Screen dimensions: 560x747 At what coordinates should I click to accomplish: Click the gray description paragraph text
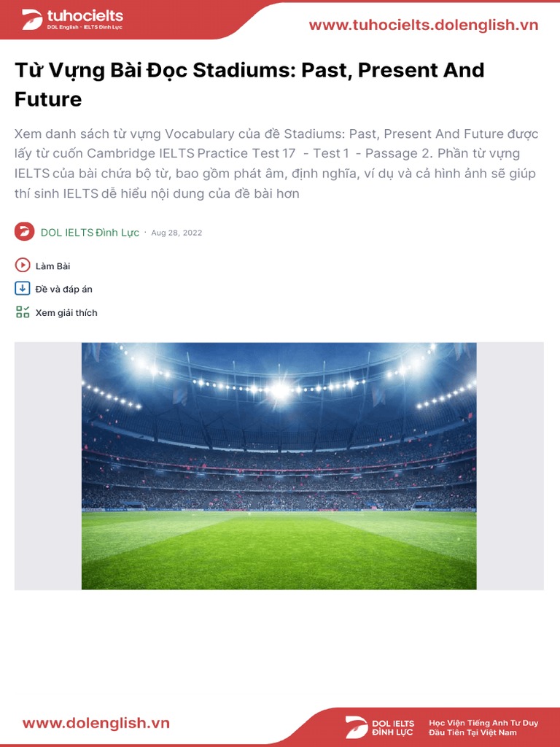(x=276, y=163)
